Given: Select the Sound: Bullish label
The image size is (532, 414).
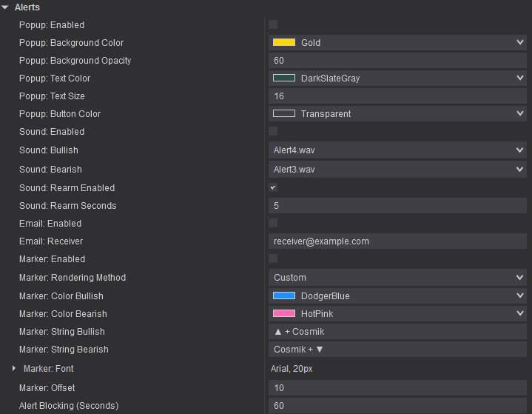Looking at the screenshot, I should tap(49, 150).
